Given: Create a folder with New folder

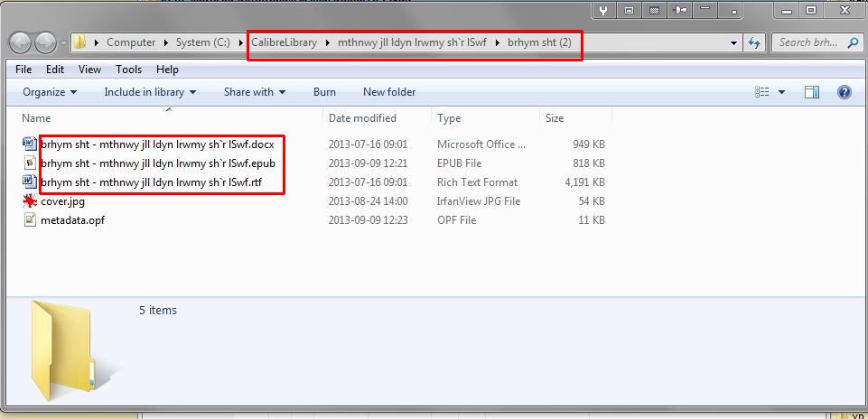Looking at the screenshot, I should tap(389, 92).
